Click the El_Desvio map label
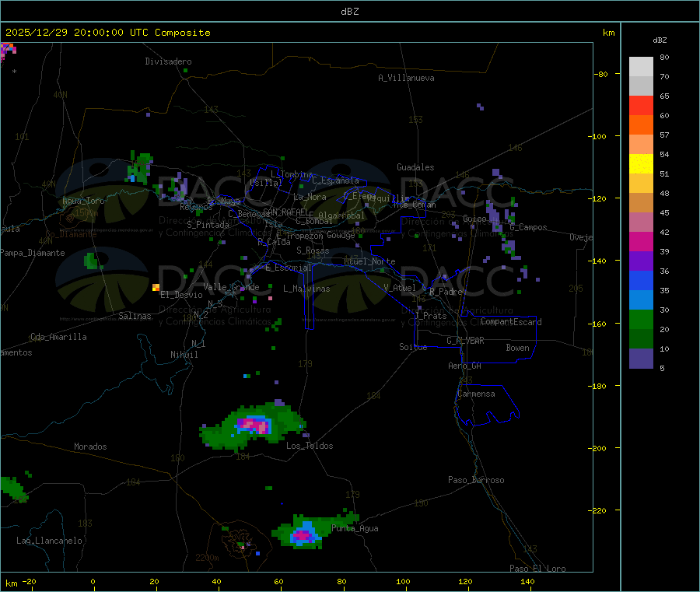 click(x=181, y=295)
